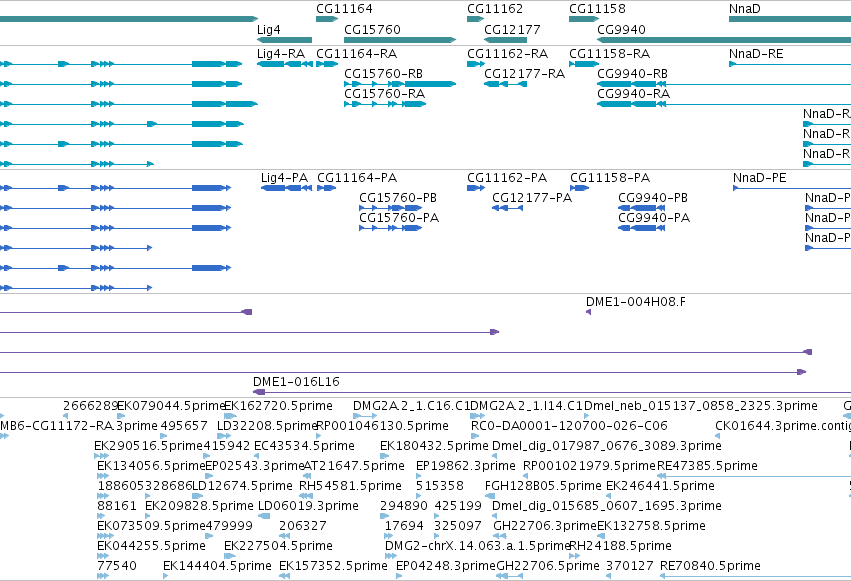Open the CG12177-RA transcript label

[524, 74]
